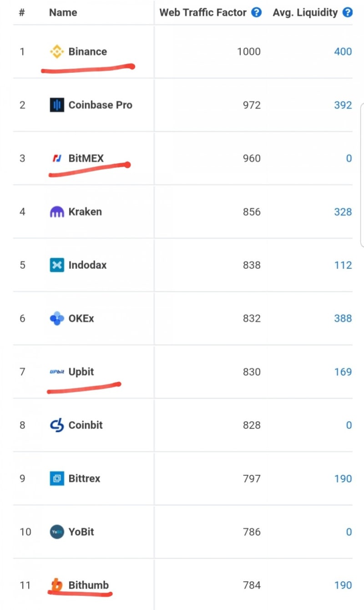This screenshot has width=364, height=610.
Task: Click the Indodax exchange logo
Action: tap(56, 265)
